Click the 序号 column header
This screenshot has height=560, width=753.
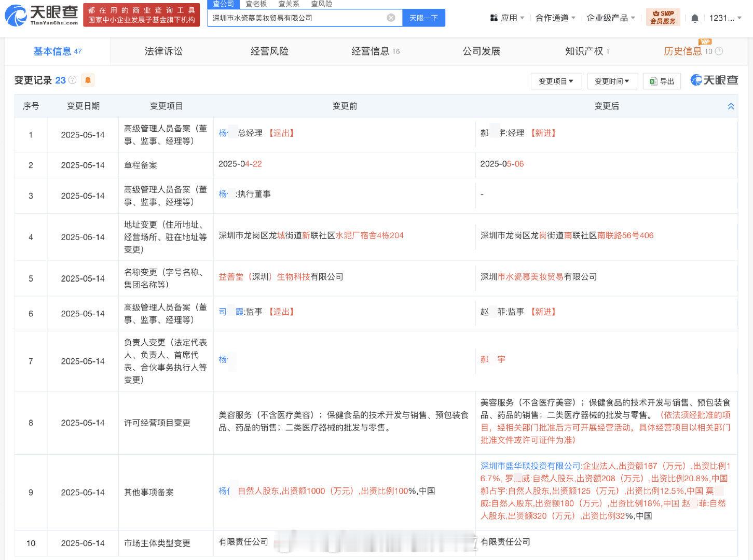(31, 106)
